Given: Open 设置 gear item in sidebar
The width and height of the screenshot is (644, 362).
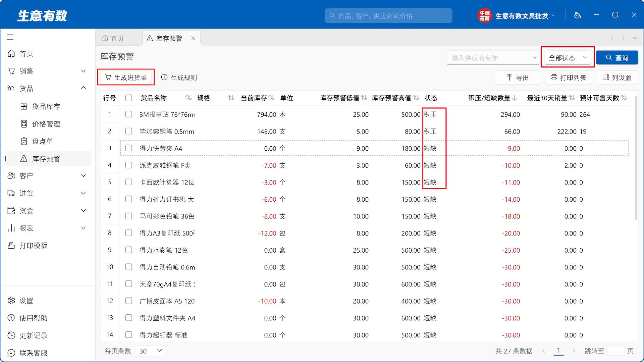Looking at the screenshot, I should pyautogui.click(x=48, y=301).
